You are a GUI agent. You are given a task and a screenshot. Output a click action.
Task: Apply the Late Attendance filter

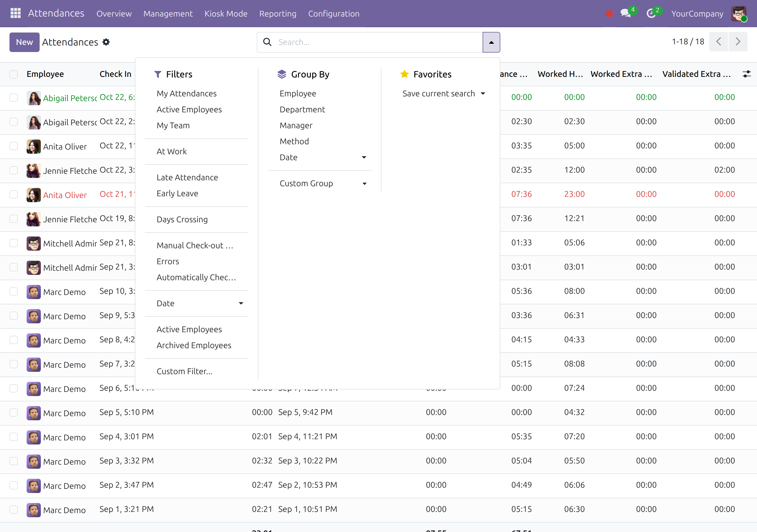pyautogui.click(x=187, y=177)
